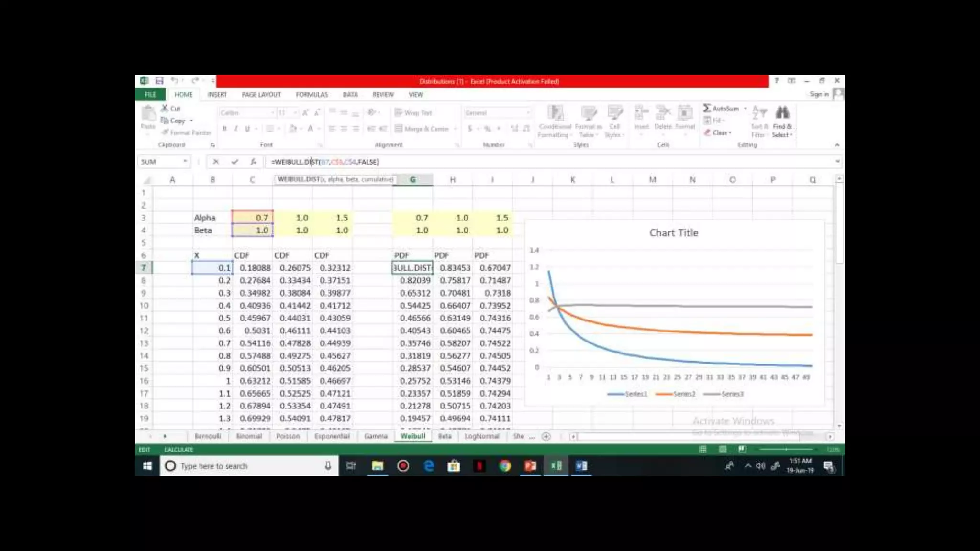Click the Save icon in quick access toolbar
The height and width of the screenshot is (551, 980).
159,81
